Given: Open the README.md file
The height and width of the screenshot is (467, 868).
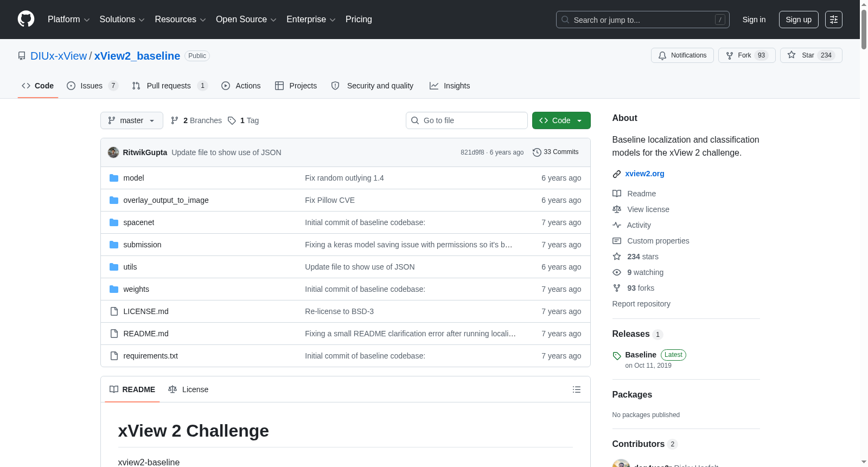Looking at the screenshot, I should (146, 334).
